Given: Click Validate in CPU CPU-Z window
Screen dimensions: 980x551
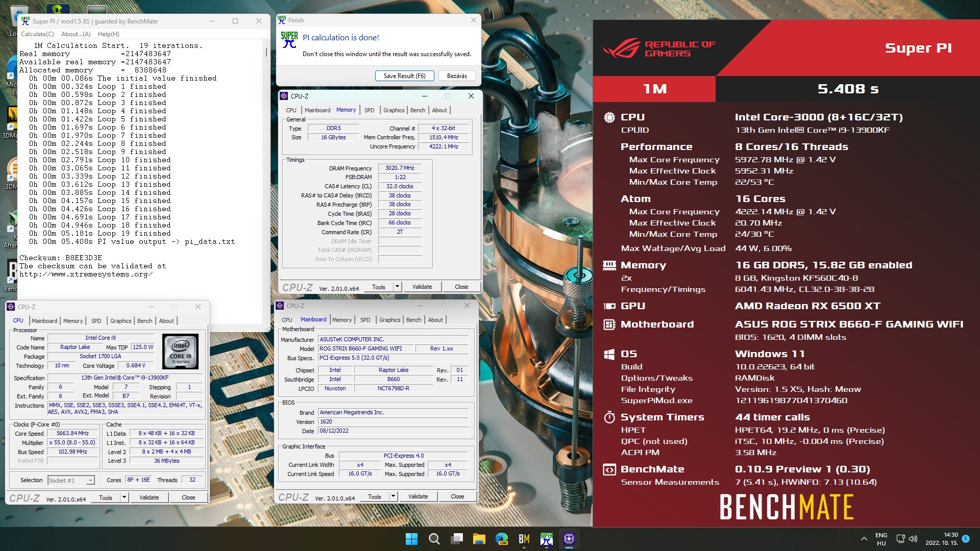Looking at the screenshot, I should tap(149, 498).
